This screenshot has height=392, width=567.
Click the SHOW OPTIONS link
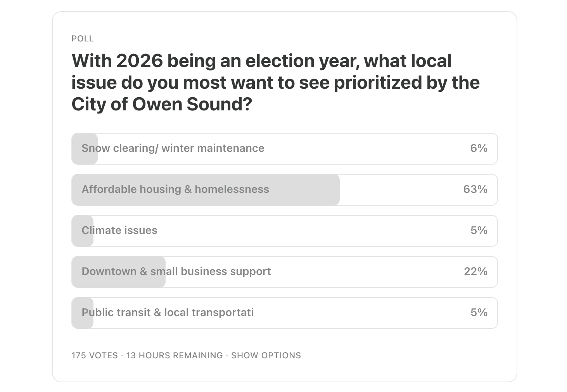pyautogui.click(x=266, y=356)
